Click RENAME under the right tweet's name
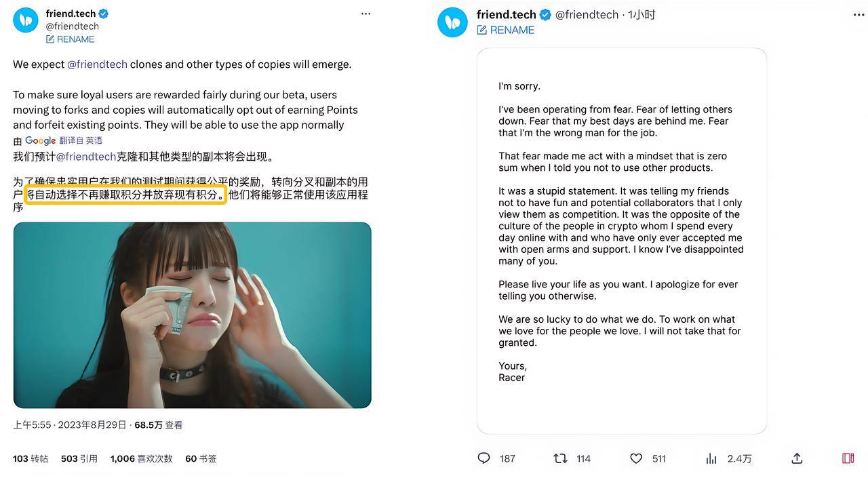Screen dimensions: 868x478 tap(506, 30)
